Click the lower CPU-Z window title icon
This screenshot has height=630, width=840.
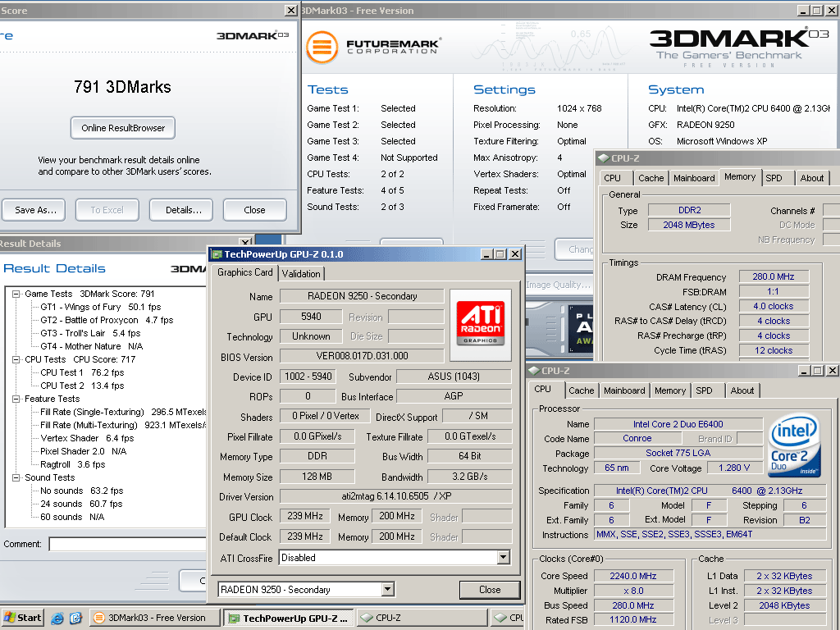(534, 371)
